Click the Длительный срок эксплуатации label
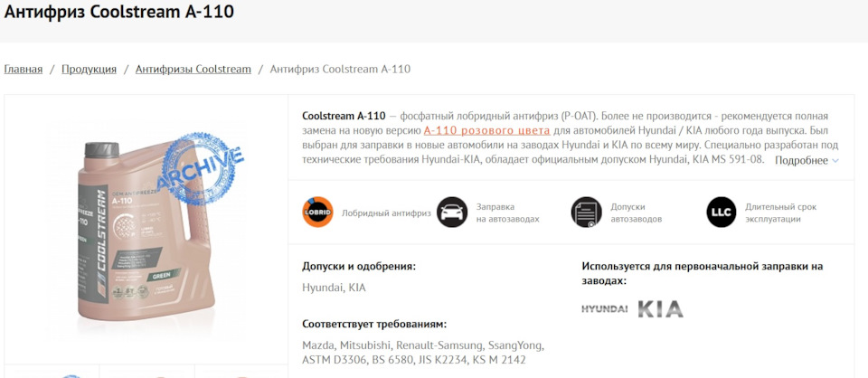Screen dimensions: 868x378 [x=780, y=213]
